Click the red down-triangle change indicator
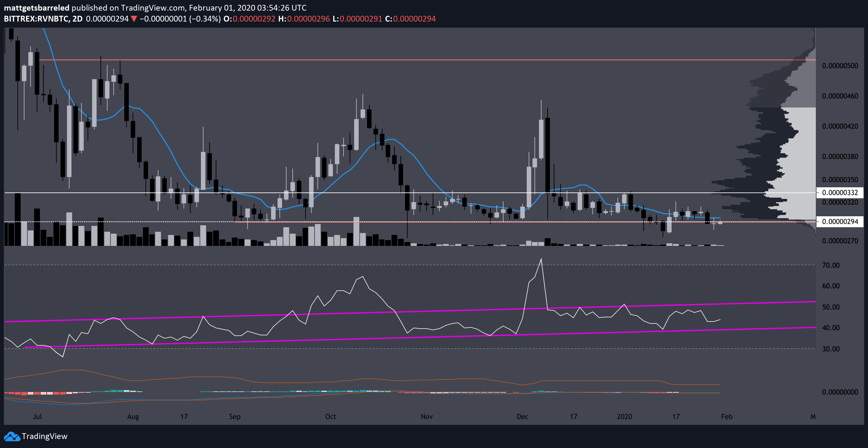The image size is (868, 448). click(134, 19)
